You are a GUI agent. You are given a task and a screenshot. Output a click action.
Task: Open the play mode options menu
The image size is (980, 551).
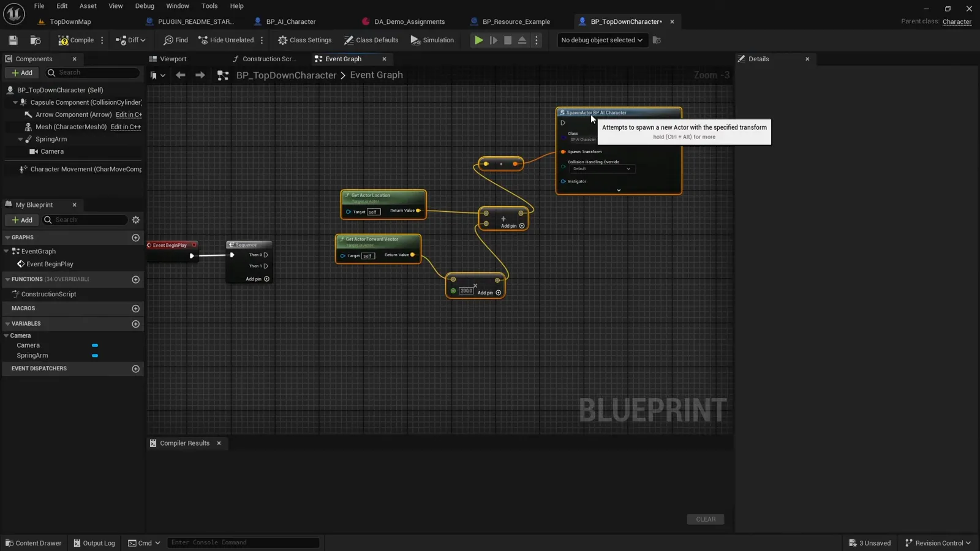click(537, 40)
